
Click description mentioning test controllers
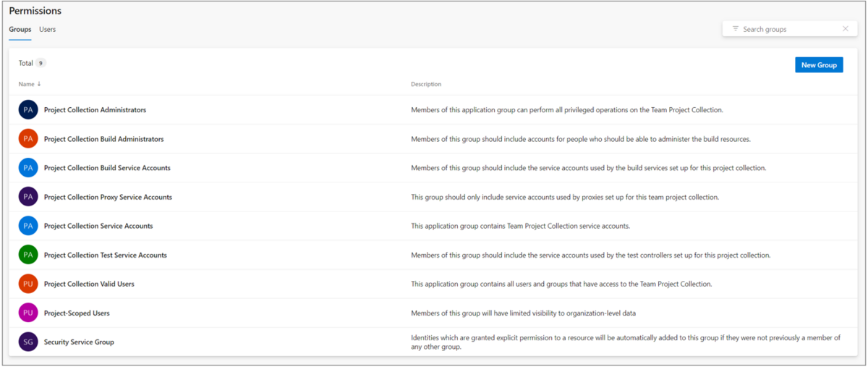click(590, 255)
